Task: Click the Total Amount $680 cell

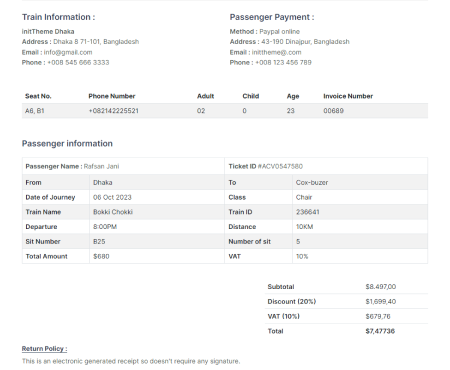Action: click(101, 256)
